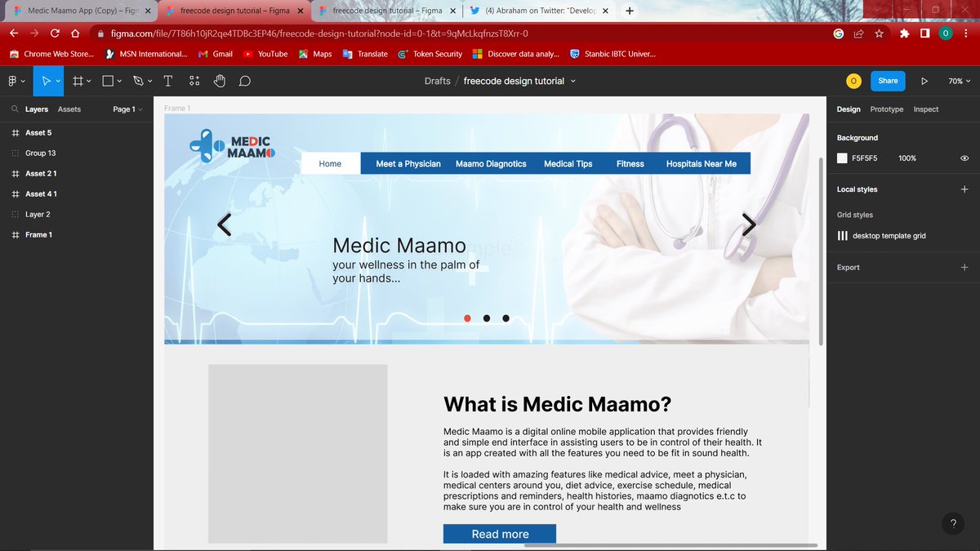This screenshot has width=980, height=551.
Task: Open the Frame tool options dropdown
Action: pos(89,82)
